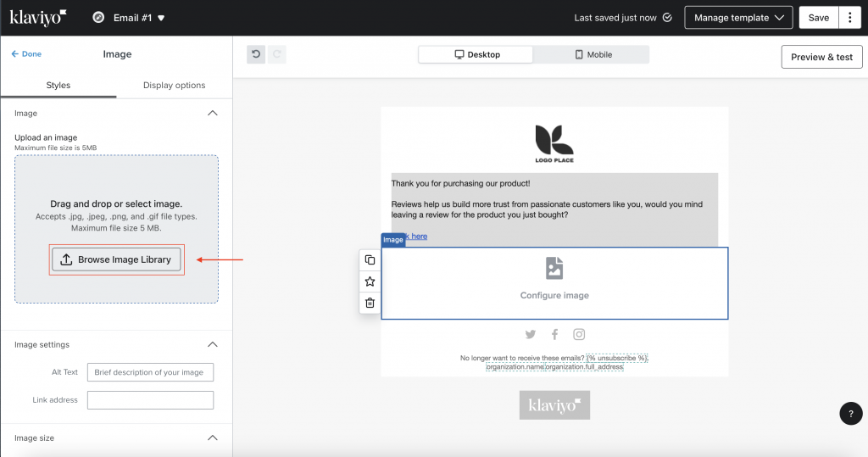Screen dimensions: 868x457
Task: Save image block as favorite star
Action: (x=370, y=281)
